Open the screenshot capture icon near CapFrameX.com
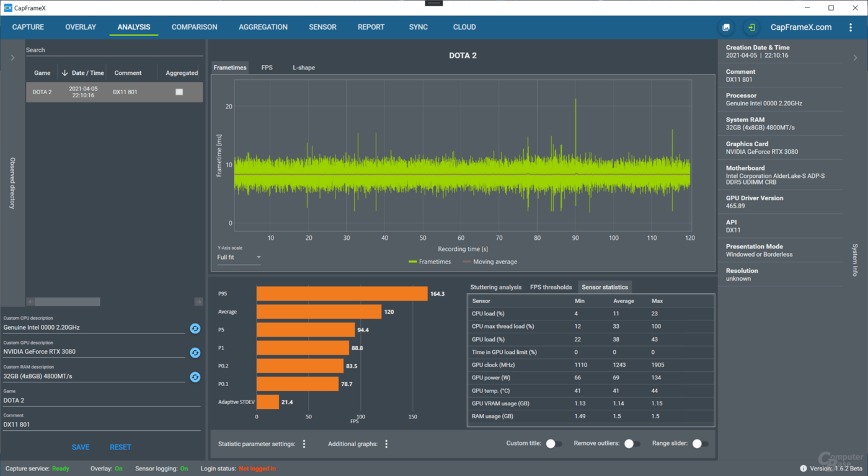This screenshot has height=476, width=868. coord(725,27)
